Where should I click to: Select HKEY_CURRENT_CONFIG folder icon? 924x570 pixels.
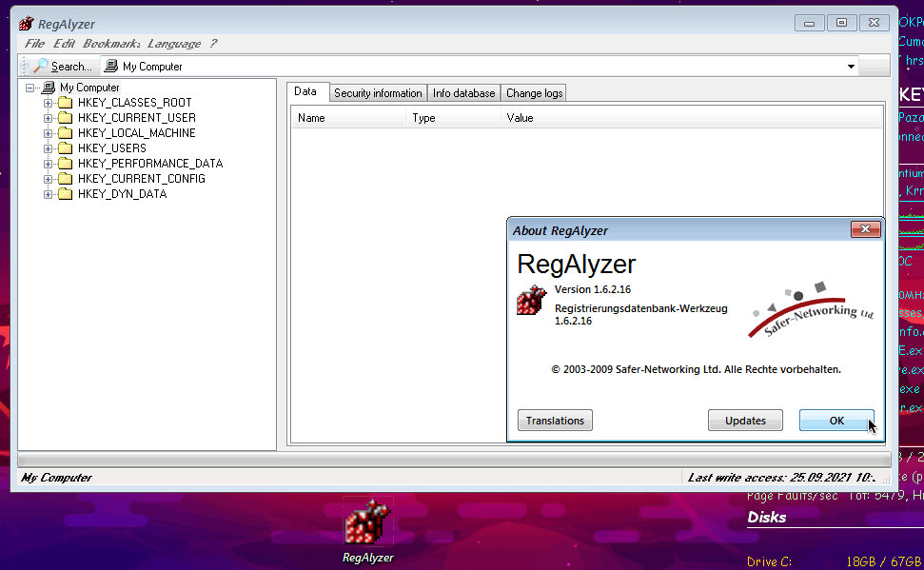tap(66, 179)
